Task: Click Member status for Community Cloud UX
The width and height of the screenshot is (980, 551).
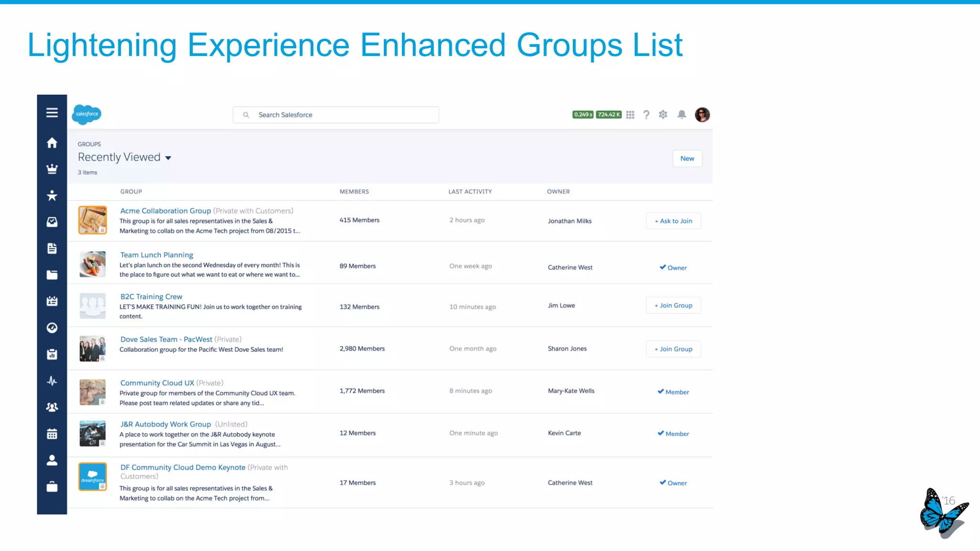Action: pos(673,392)
